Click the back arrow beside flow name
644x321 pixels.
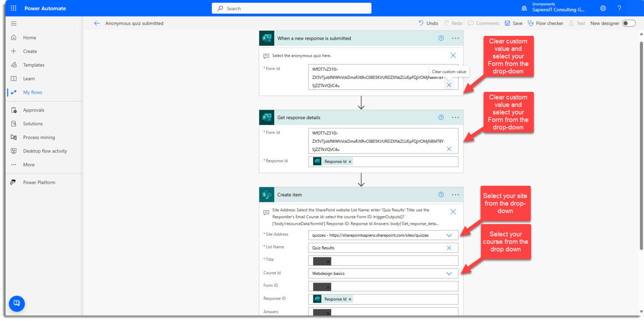[97, 23]
